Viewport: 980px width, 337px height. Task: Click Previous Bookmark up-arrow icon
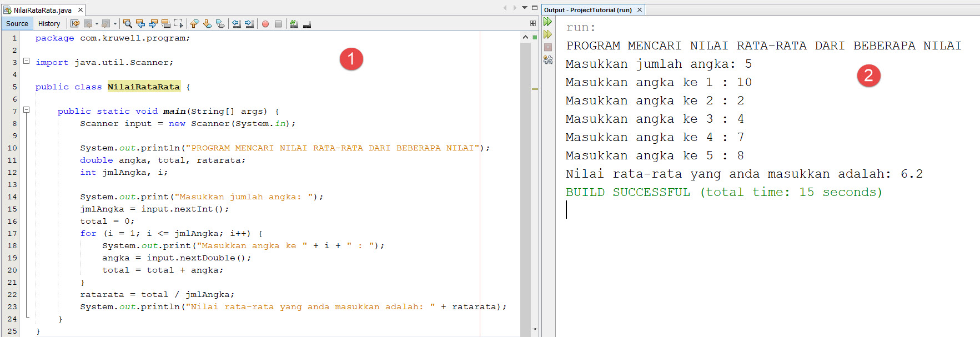(x=194, y=24)
